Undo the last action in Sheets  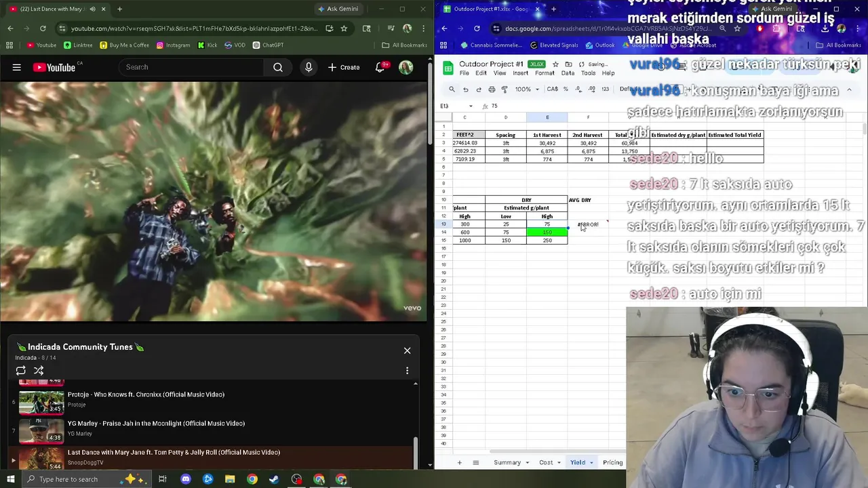(465, 89)
